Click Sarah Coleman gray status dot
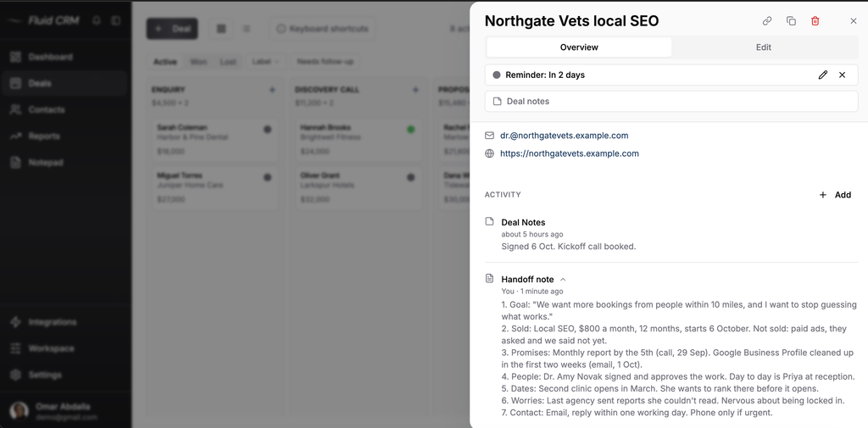The width and height of the screenshot is (868, 428). (267, 129)
